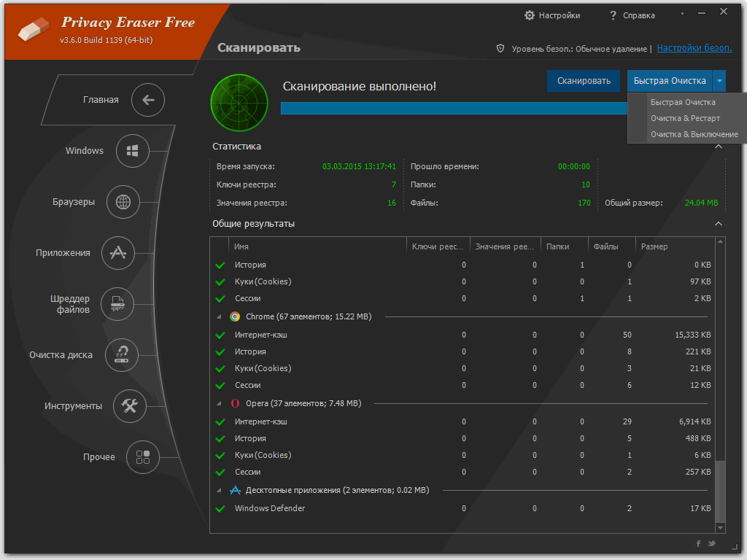
Task: Sort by Значения рее... column header
Action: click(505, 246)
